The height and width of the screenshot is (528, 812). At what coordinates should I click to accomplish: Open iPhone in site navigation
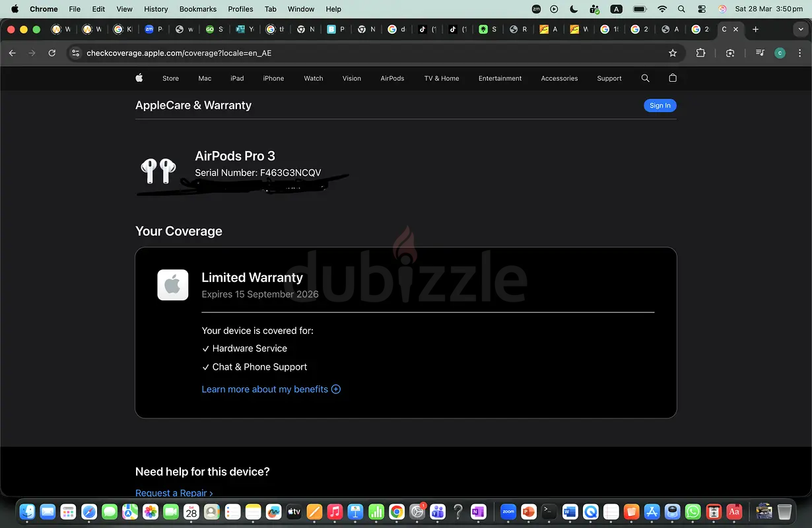[x=273, y=78]
